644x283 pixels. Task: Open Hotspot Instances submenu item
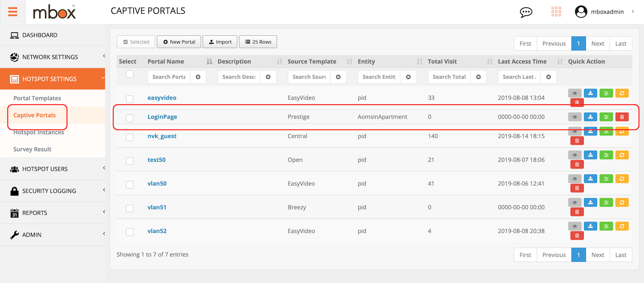pyautogui.click(x=38, y=132)
